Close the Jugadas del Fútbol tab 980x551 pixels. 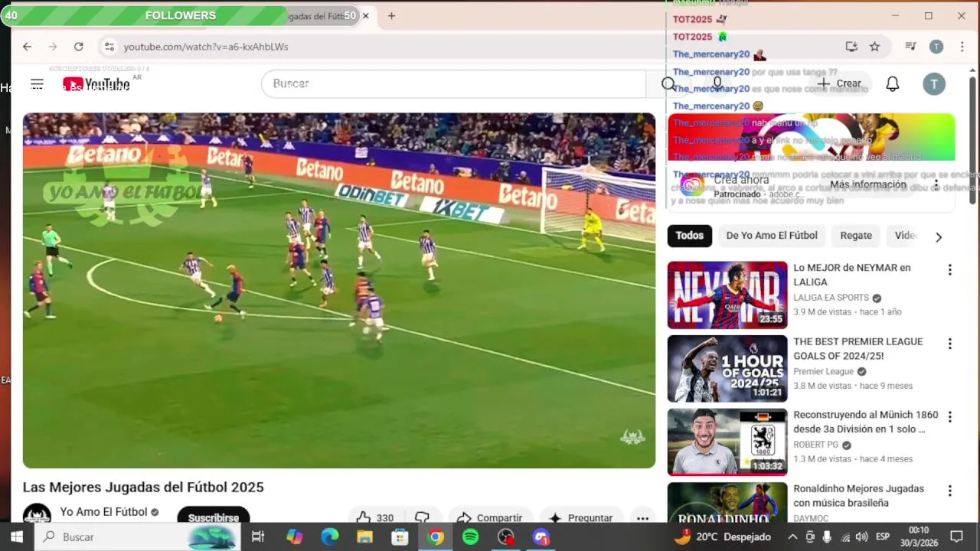click(x=365, y=16)
